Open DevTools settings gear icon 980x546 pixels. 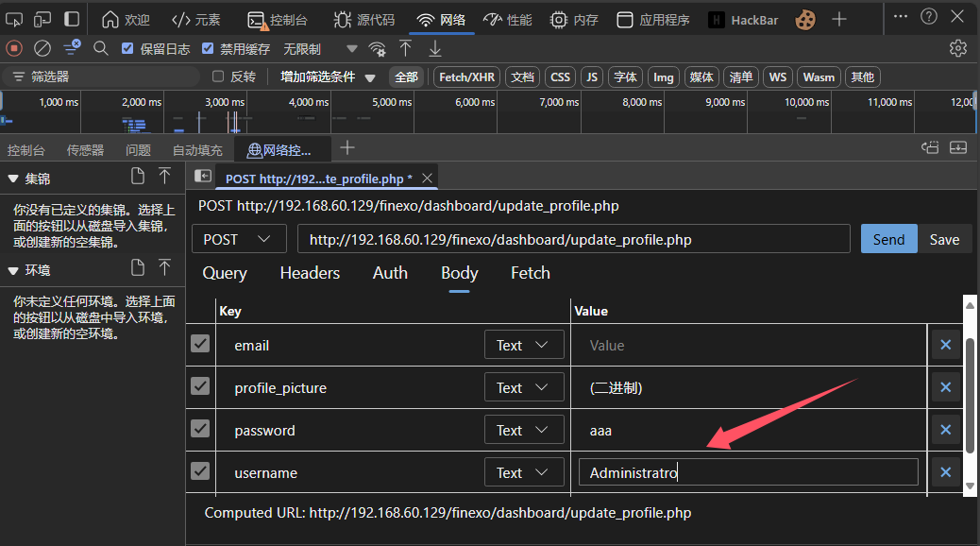958,48
